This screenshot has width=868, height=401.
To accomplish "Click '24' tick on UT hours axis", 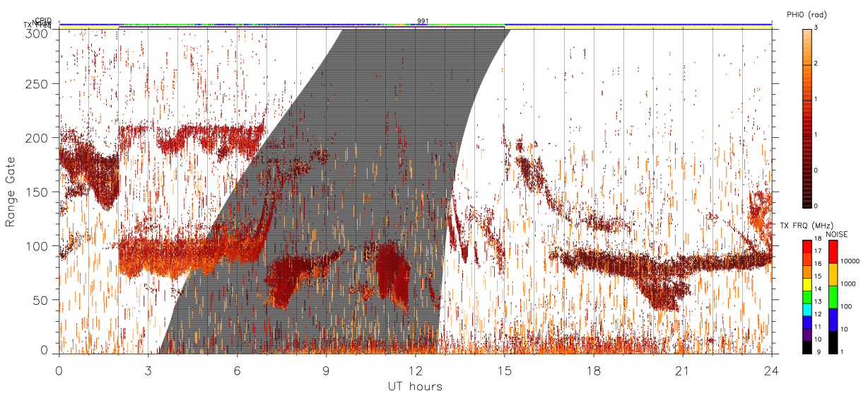I will [772, 371].
